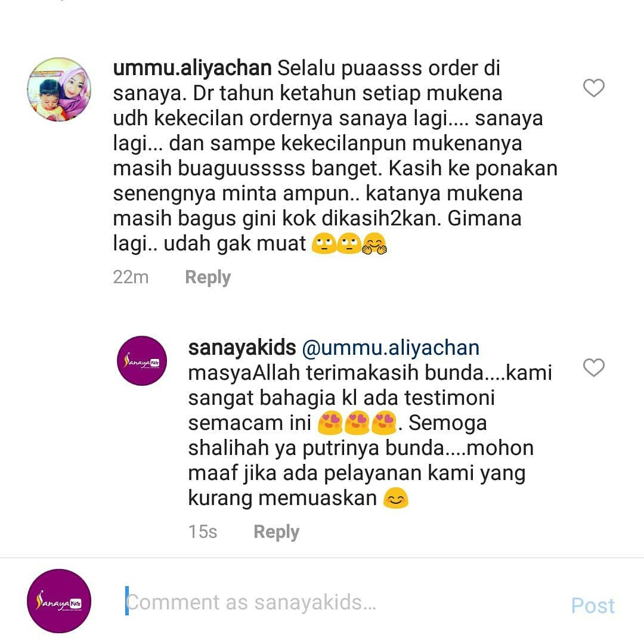Select the 15s timestamp
This screenshot has height=644, width=644.
[203, 532]
